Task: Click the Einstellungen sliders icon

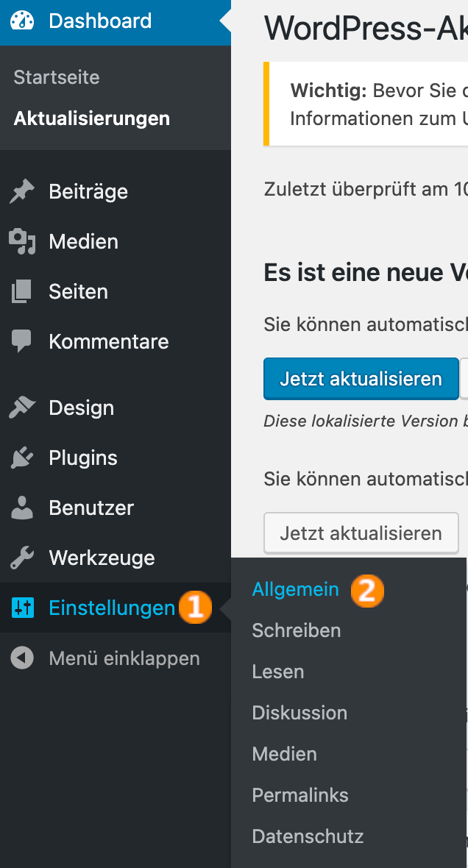Action: point(23,608)
